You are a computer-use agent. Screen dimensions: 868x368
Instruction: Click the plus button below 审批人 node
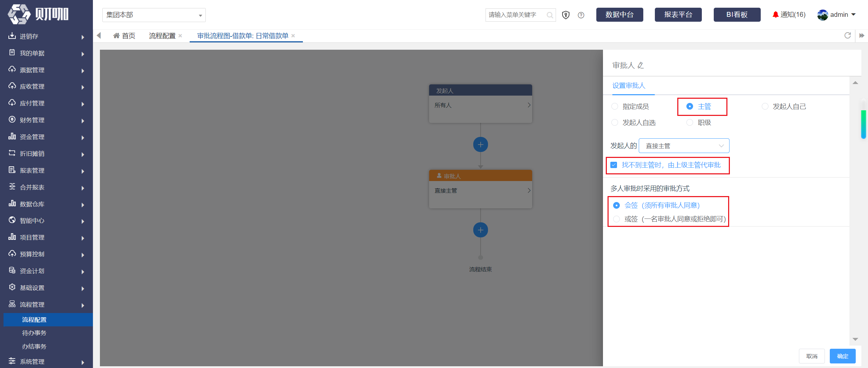(x=480, y=230)
